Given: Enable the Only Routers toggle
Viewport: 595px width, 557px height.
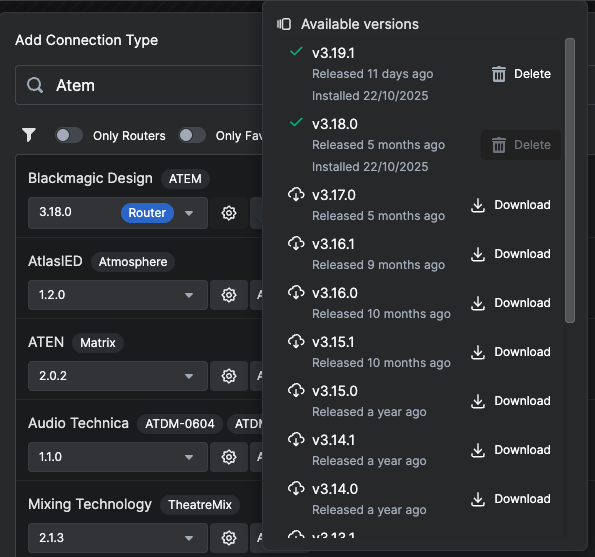Looking at the screenshot, I should pos(69,135).
